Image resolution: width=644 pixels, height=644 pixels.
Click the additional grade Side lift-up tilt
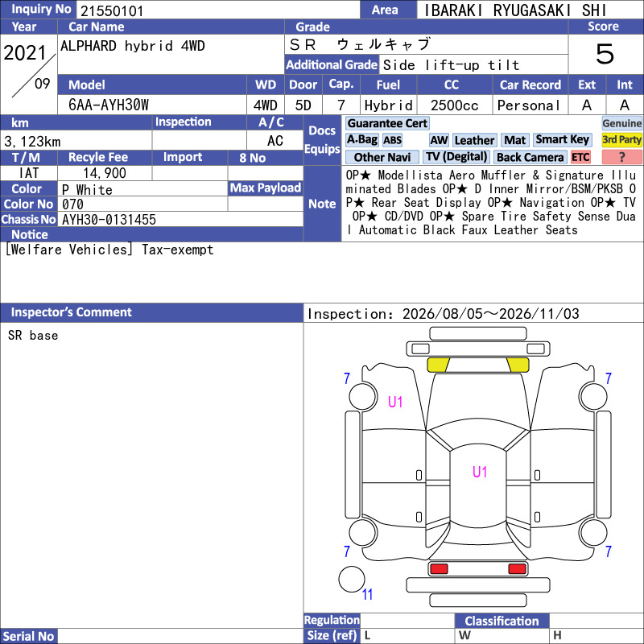451,65
